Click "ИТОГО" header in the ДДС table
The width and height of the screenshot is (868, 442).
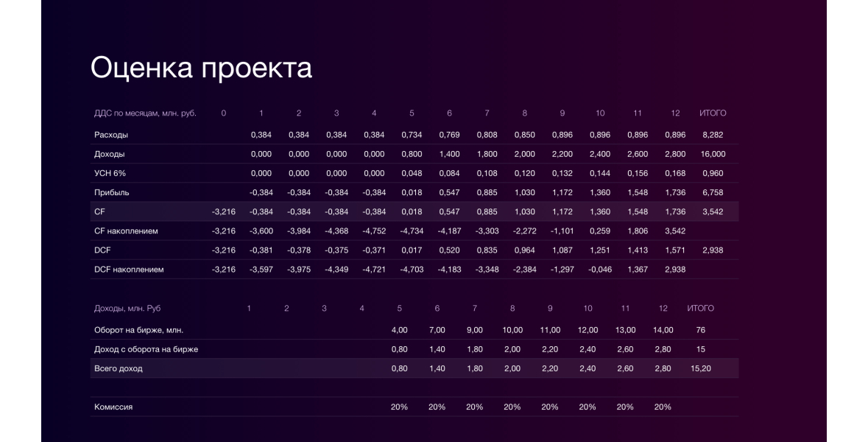(713, 113)
